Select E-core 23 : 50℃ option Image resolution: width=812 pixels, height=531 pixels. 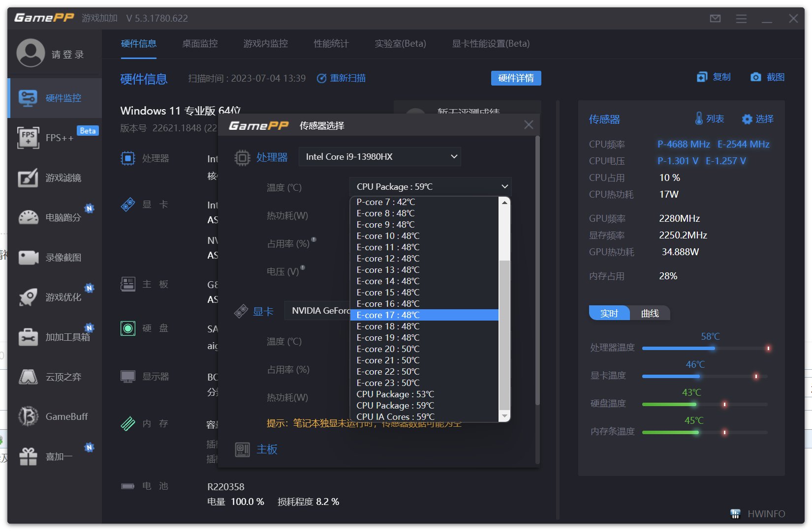coord(424,383)
